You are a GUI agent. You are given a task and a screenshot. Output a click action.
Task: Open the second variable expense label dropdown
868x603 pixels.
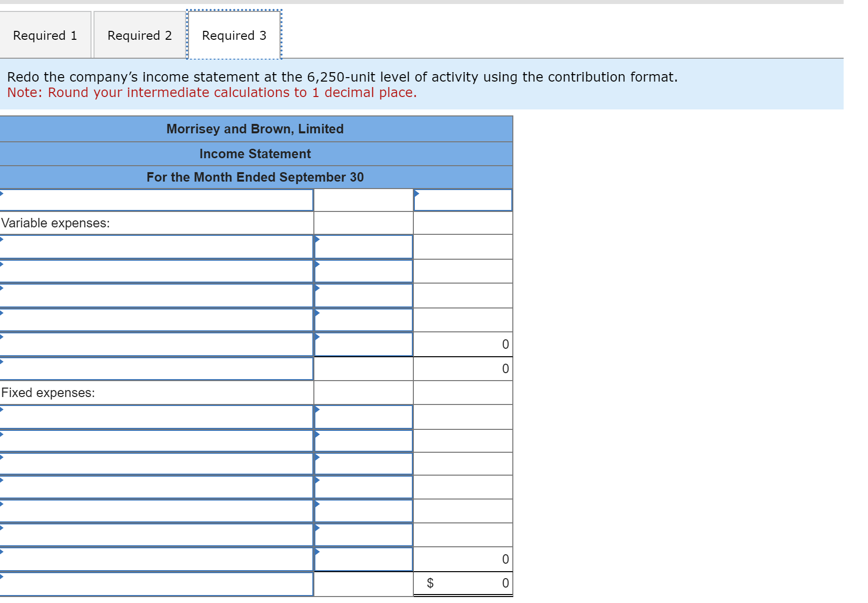pos(157,271)
